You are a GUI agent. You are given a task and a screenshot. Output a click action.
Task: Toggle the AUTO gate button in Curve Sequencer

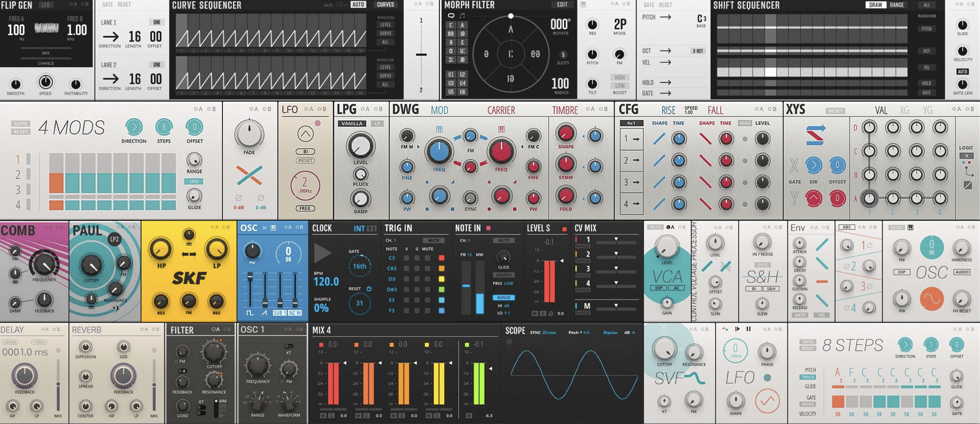(358, 5)
